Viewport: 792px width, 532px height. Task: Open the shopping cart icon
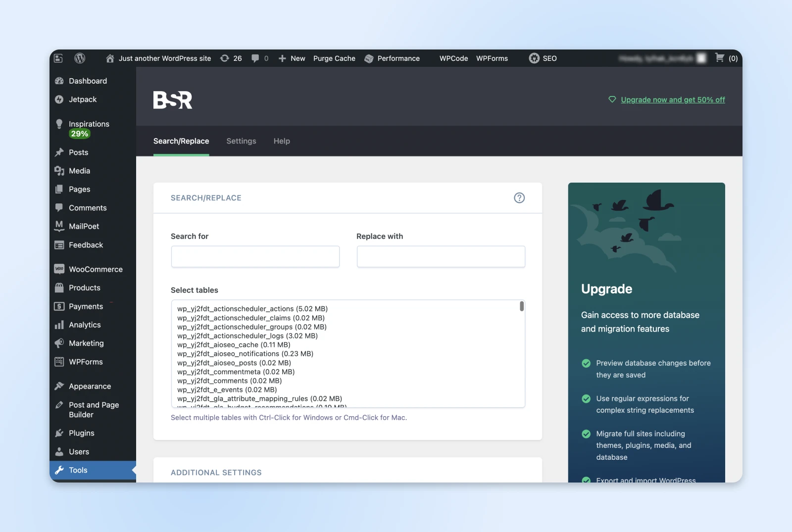(720, 58)
